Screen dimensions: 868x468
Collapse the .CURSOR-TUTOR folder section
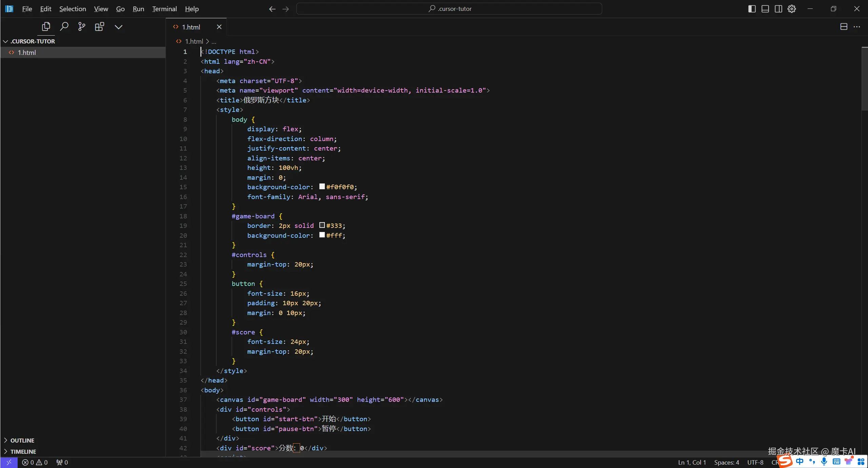click(32, 41)
